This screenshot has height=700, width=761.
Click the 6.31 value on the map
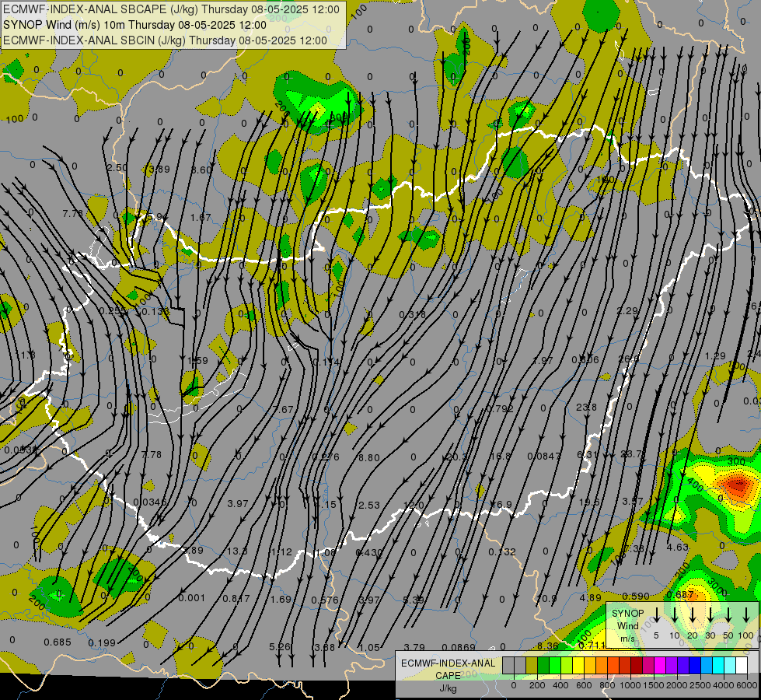pos(587,454)
